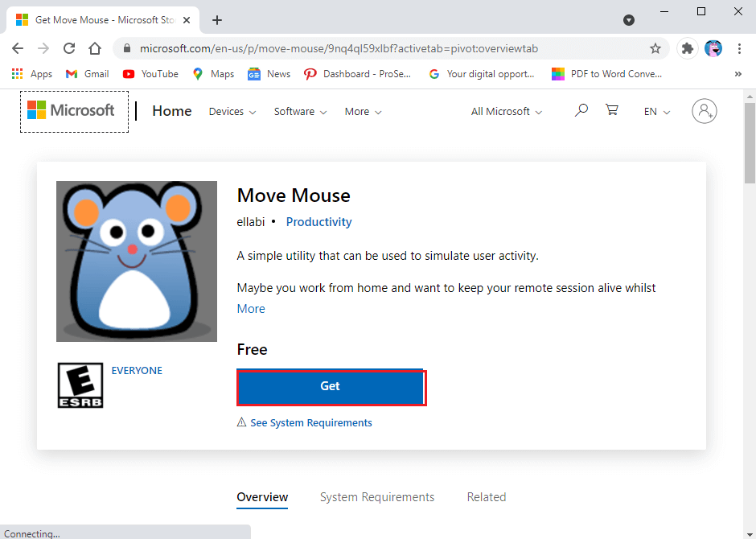The image size is (756, 539).
Task: Open the Productivity category link
Action: [318, 221]
